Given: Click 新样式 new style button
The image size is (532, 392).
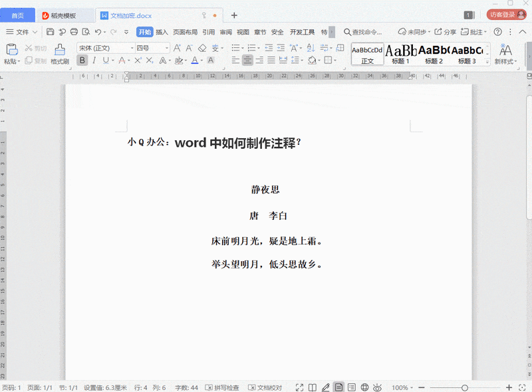Looking at the screenshot, I should pyautogui.click(x=505, y=54).
